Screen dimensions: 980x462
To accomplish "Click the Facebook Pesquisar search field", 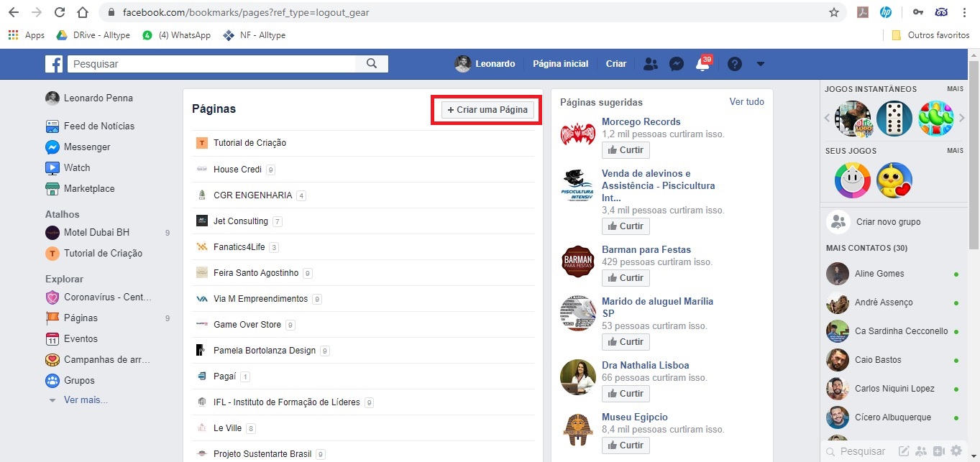I will pyautogui.click(x=211, y=64).
